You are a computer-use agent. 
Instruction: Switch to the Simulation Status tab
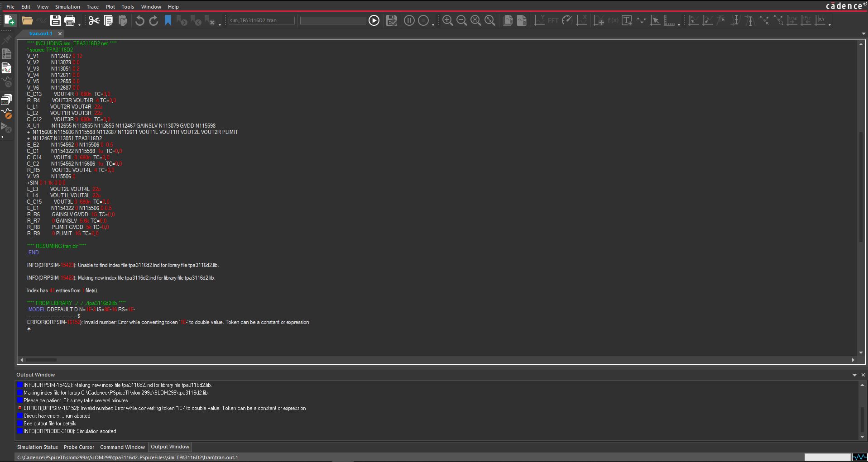click(38, 447)
